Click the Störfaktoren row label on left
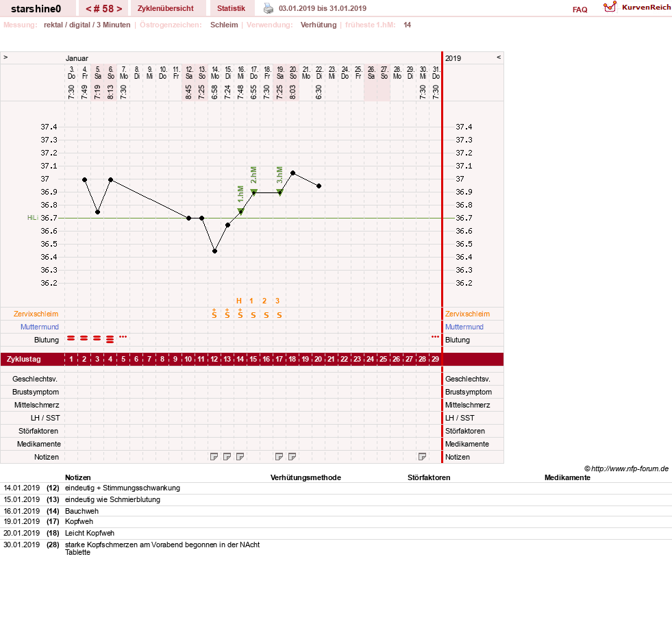The height and width of the screenshot is (637, 672). click(x=38, y=431)
